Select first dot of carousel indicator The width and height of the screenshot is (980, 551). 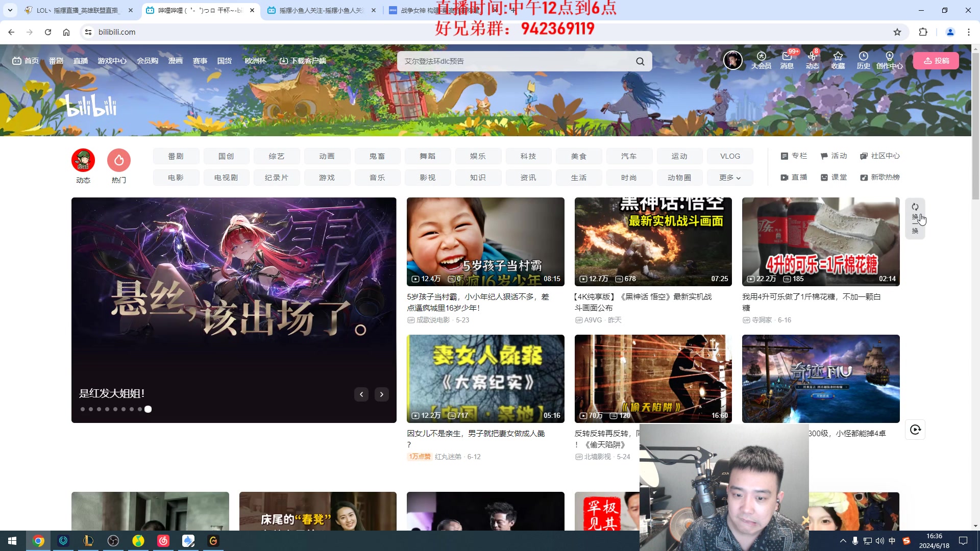click(83, 409)
